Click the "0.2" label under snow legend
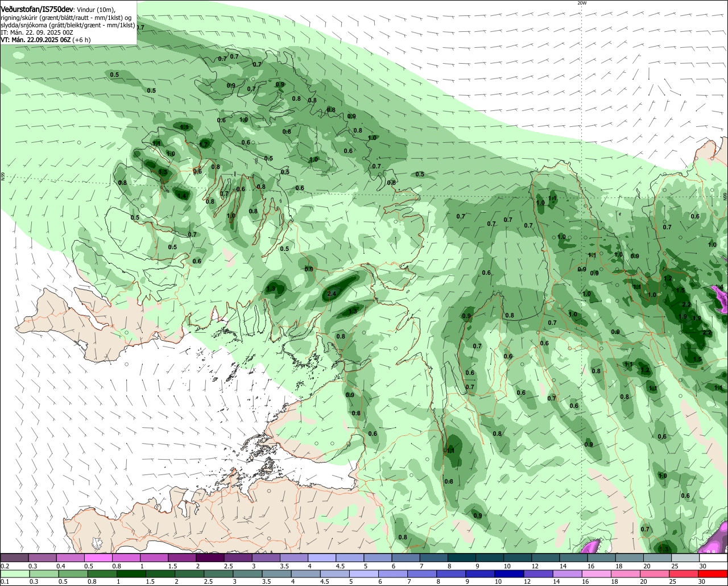The image size is (728, 586). pos(5,566)
